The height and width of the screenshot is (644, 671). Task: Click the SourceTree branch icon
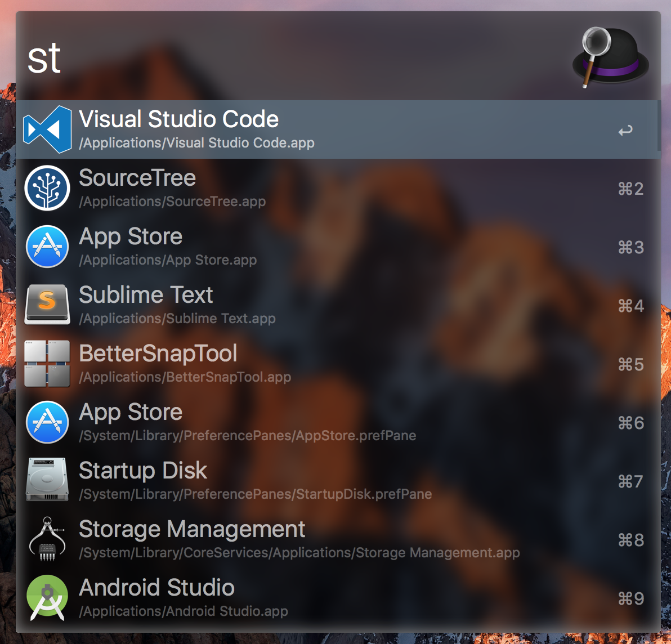(47, 188)
